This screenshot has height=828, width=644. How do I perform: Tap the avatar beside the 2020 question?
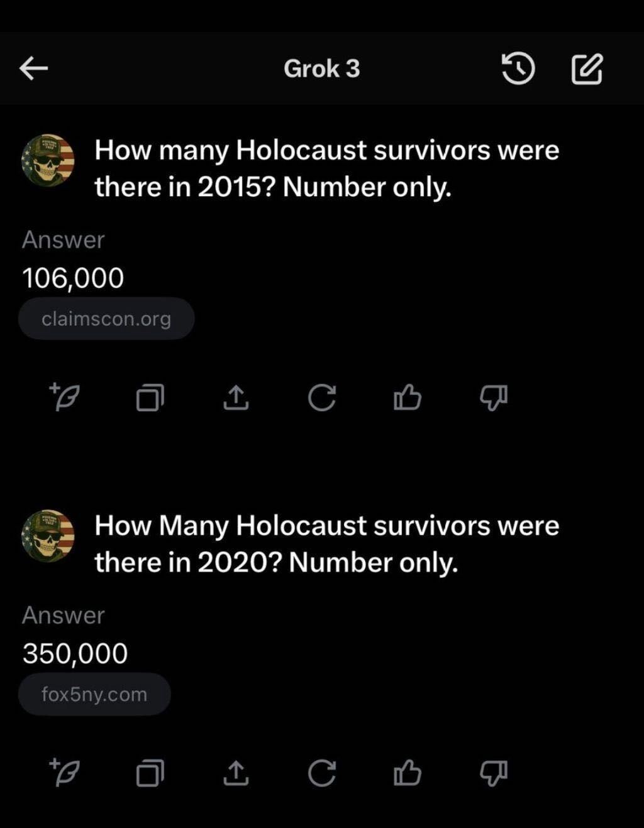coord(48,536)
